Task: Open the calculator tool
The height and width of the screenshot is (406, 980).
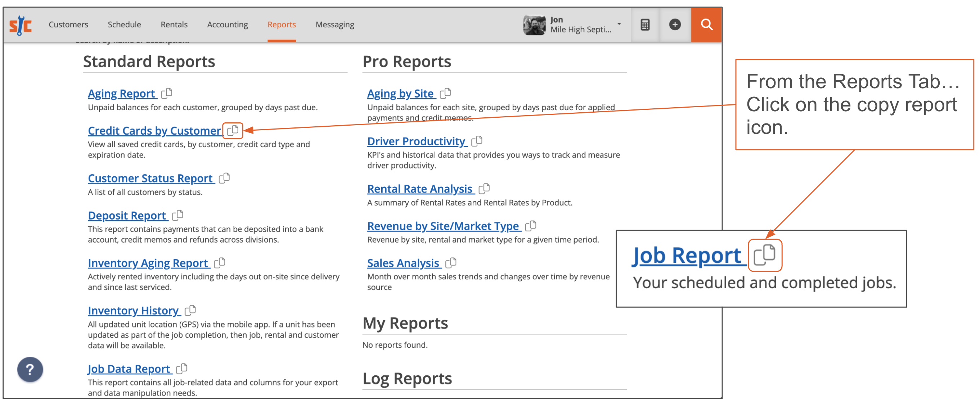Action: coord(645,24)
